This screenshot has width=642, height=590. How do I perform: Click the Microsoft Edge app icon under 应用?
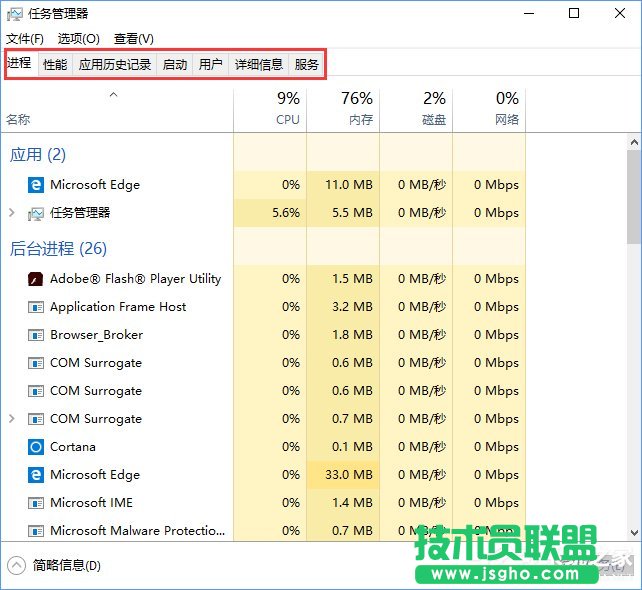click(36, 185)
